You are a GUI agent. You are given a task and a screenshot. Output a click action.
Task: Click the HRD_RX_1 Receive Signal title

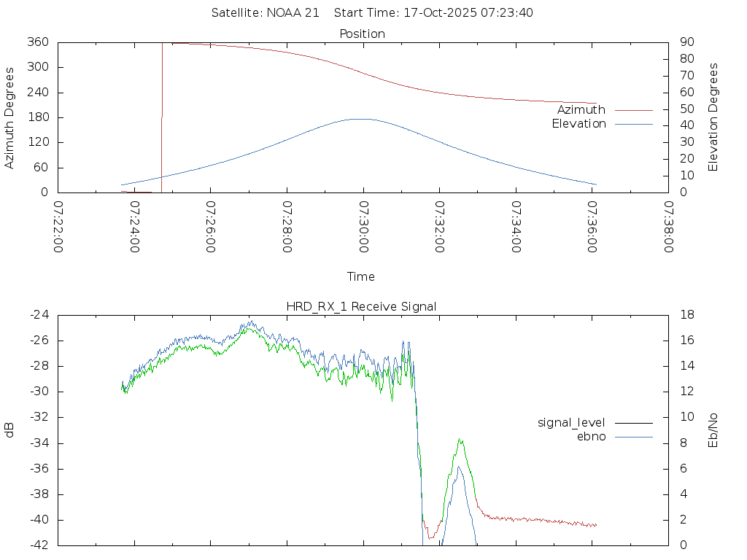pos(361,306)
